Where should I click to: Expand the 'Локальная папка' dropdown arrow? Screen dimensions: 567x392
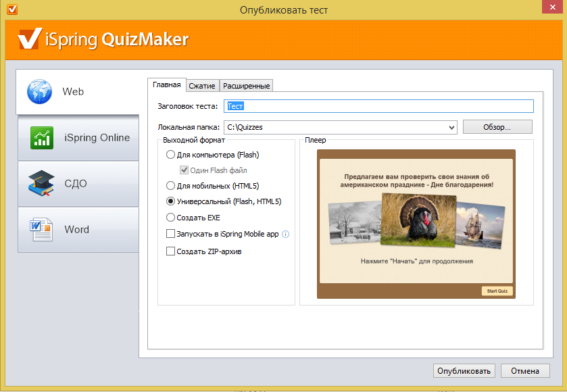(451, 127)
